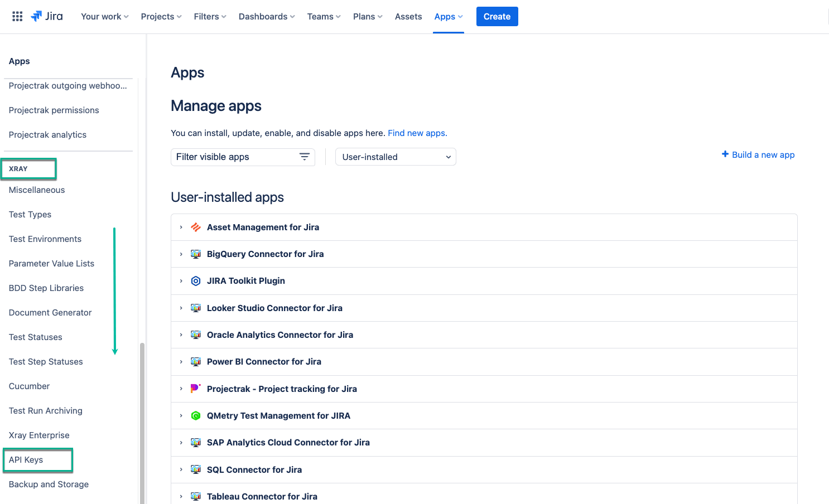Viewport: 829px width, 504px height.
Task: Open the Dashboards menu
Action: coord(267,17)
